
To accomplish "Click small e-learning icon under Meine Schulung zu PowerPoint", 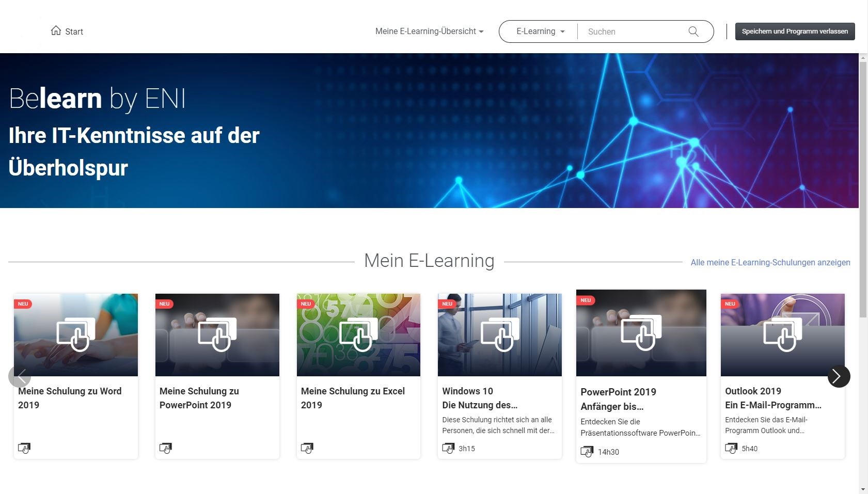I will (x=166, y=448).
